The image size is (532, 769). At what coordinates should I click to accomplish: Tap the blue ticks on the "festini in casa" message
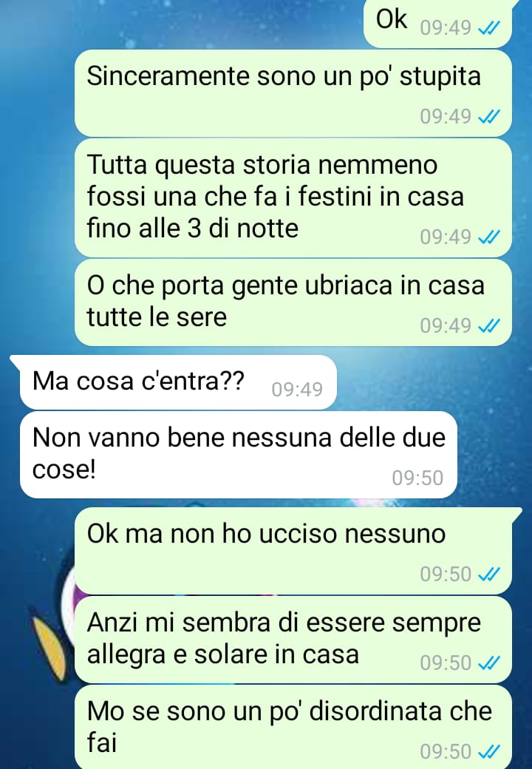[488, 237]
